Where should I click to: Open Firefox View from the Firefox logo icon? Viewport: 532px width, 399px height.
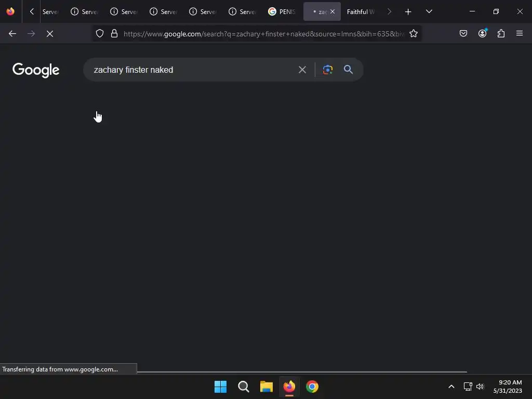(x=10, y=11)
